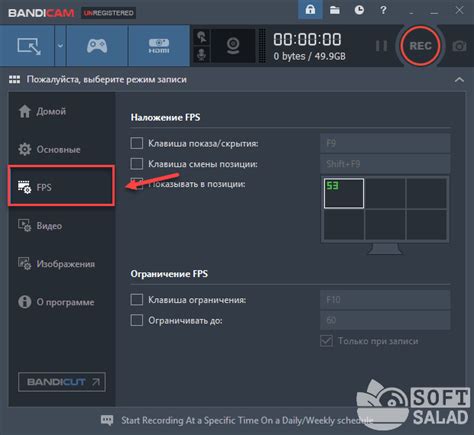Screen dimensions: 474x435
Task: Switch to HDMI device recording mode
Action: tap(159, 46)
